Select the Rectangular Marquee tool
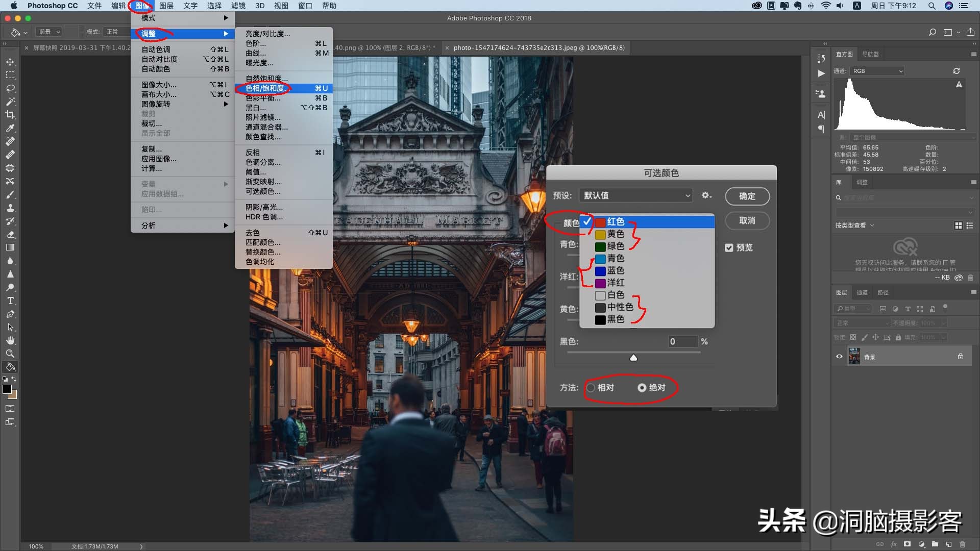Image resolution: width=980 pixels, height=551 pixels. (x=10, y=75)
